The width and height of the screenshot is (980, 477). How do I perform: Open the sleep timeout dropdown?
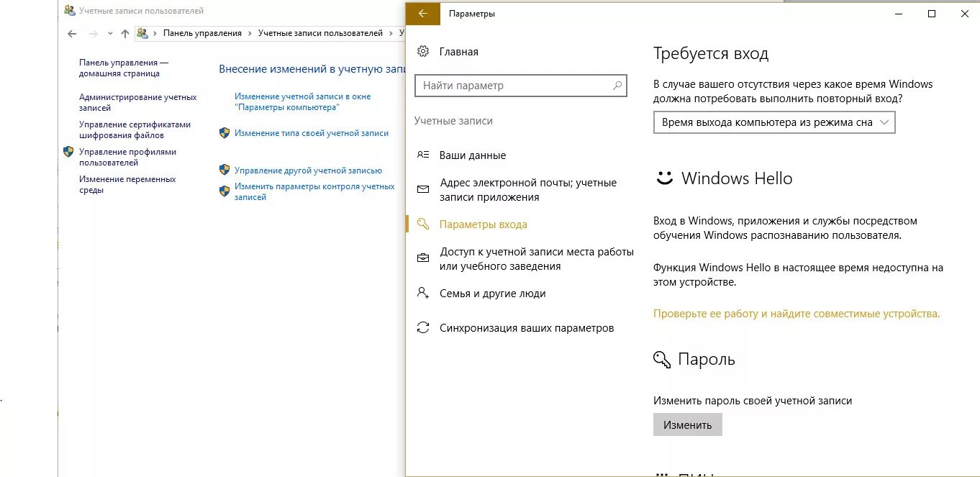click(x=773, y=122)
